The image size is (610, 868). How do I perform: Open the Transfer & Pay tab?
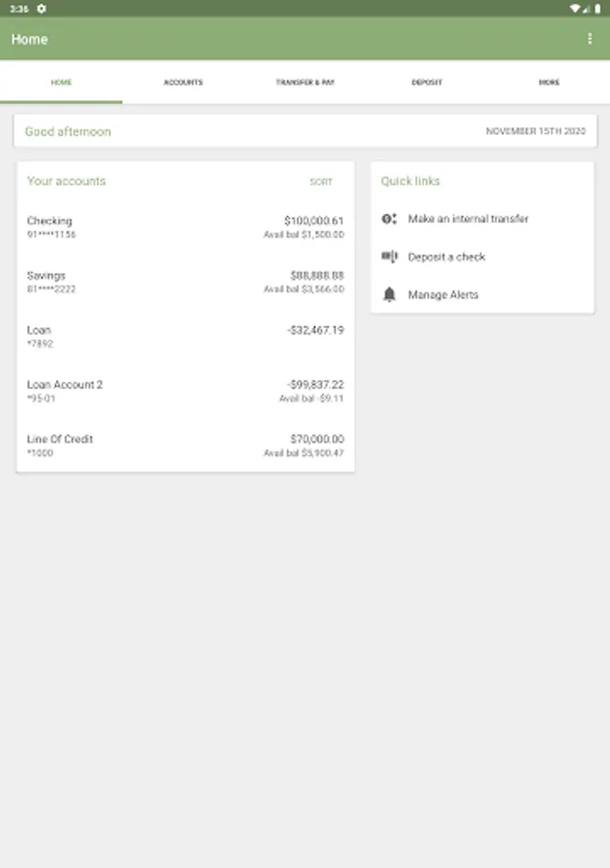point(305,83)
